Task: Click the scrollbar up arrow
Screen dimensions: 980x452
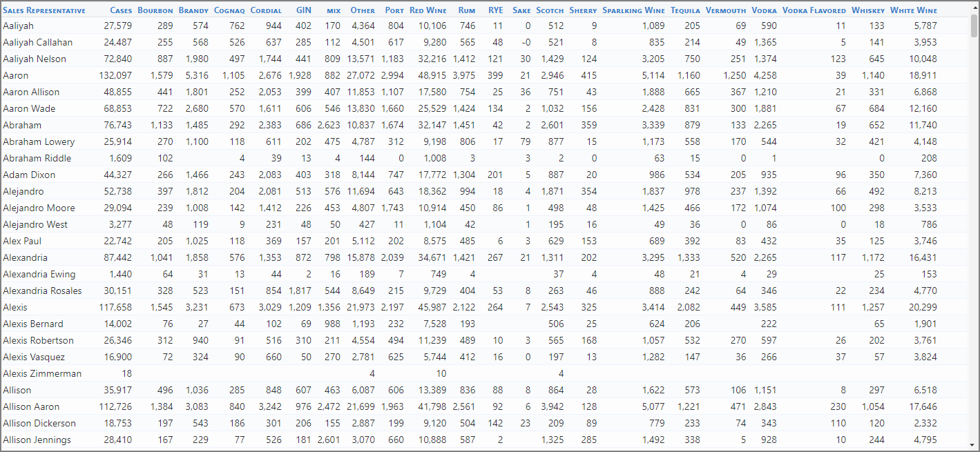Action: click(x=974, y=8)
